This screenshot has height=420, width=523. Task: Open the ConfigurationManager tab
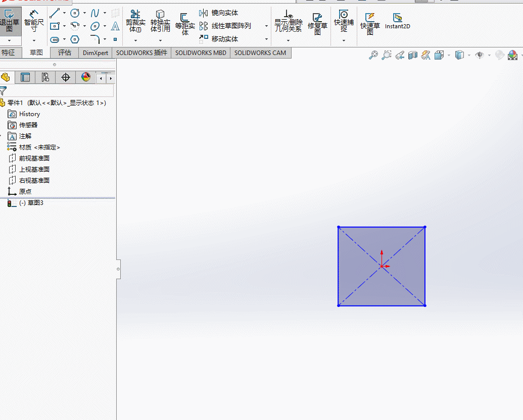(x=45, y=77)
